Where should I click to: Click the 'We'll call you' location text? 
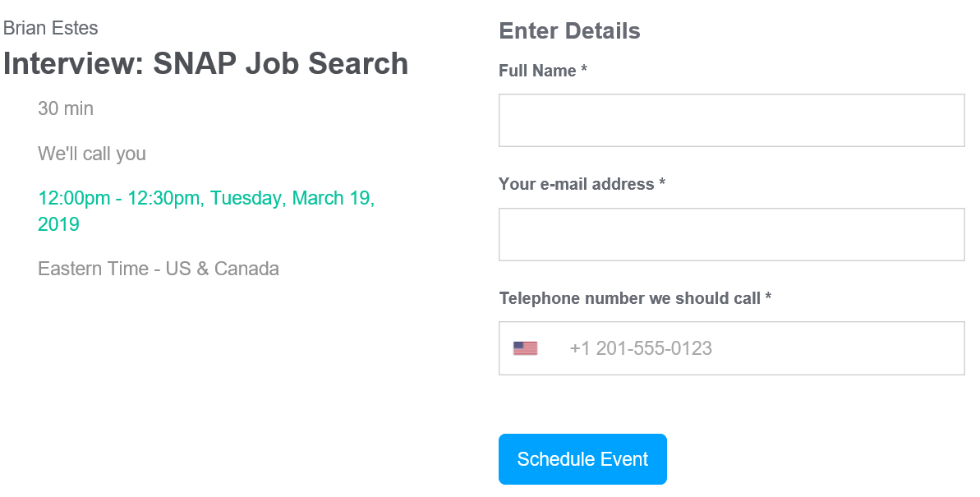pos(92,154)
